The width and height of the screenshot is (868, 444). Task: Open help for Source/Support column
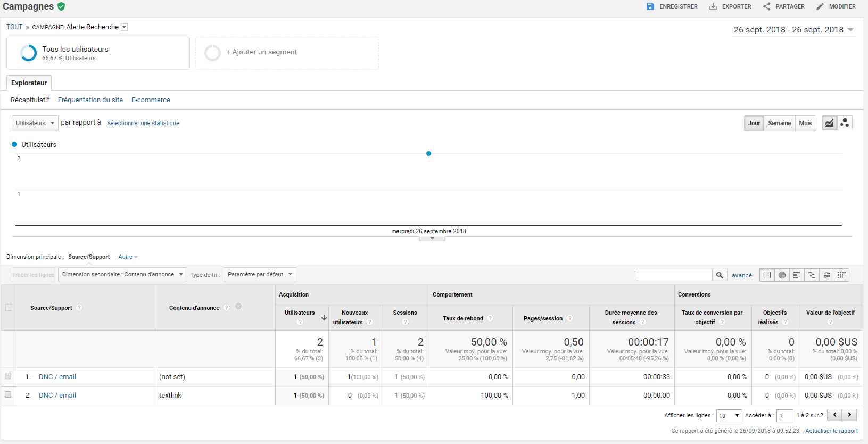79,308
